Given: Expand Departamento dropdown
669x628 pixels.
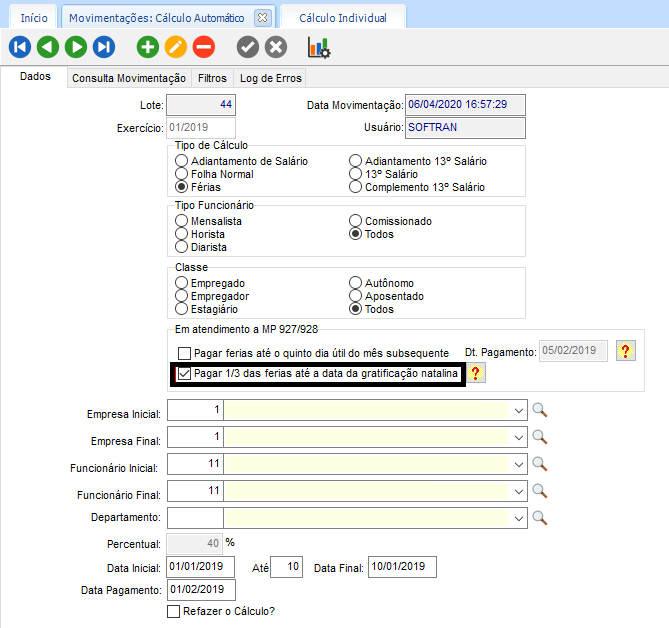Looking at the screenshot, I should coord(519,518).
